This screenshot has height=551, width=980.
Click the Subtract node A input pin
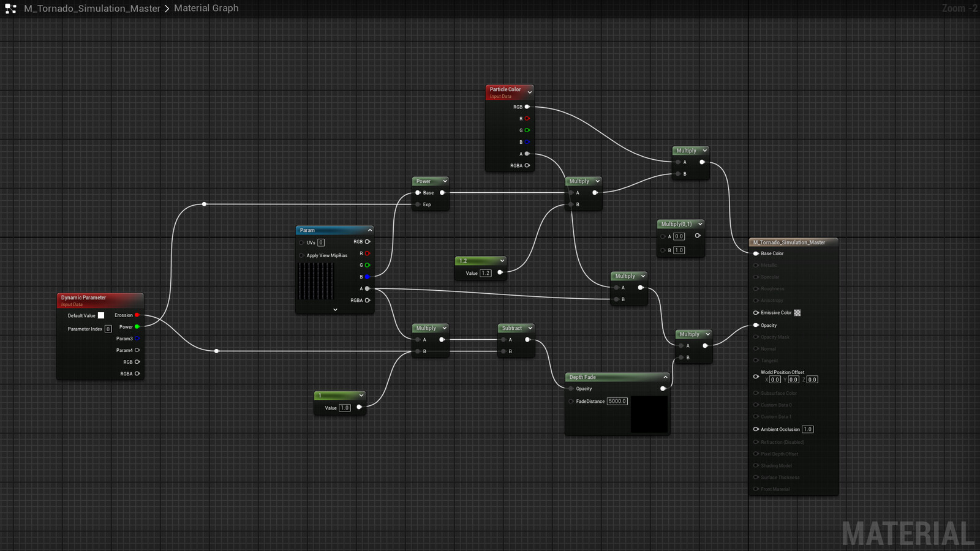(x=503, y=340)
